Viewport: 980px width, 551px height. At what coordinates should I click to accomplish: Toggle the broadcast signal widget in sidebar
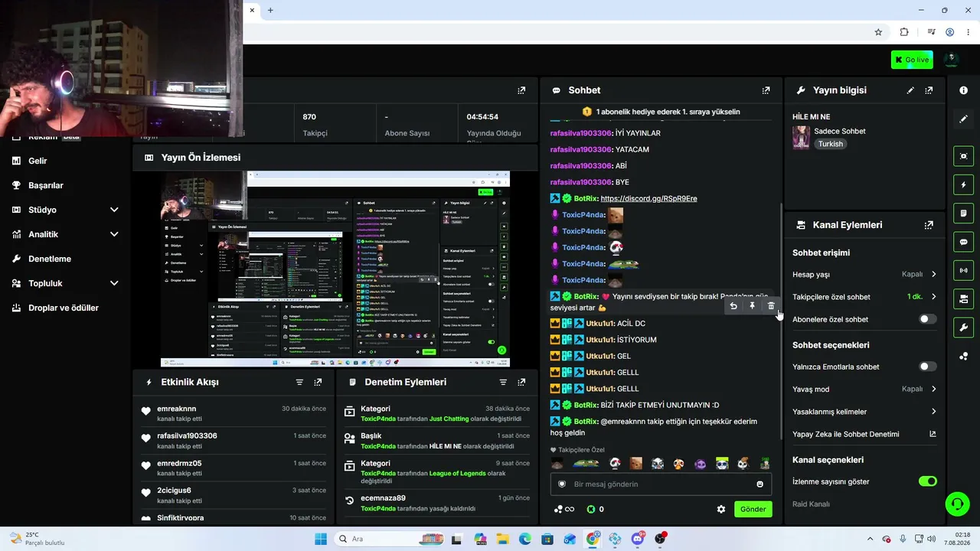coord(963,270)
